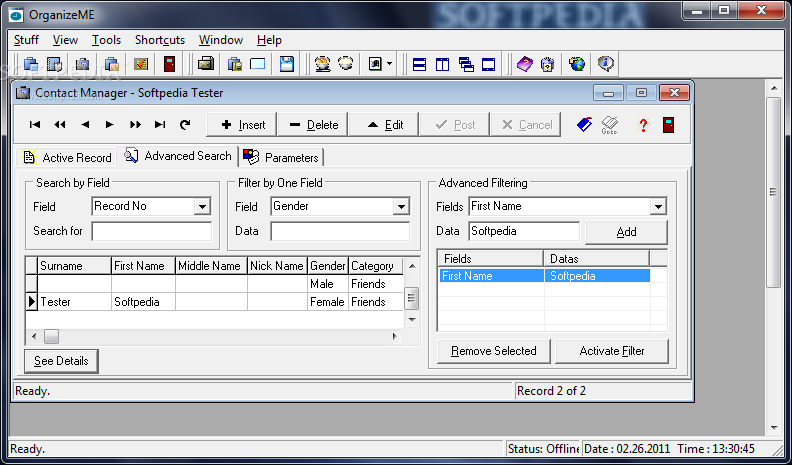The width and height of the screenshot is (792, 465).
Task: Click the cascade windows icon
Action: tap(466, 64)
